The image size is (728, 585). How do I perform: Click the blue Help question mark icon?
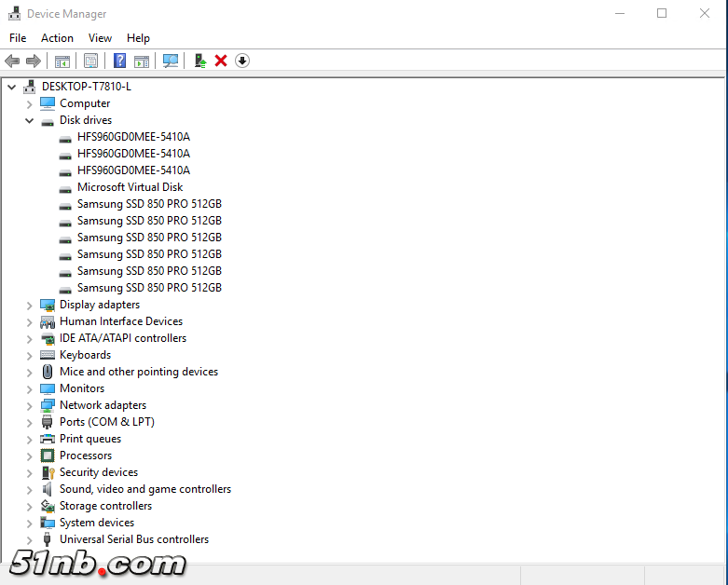119,61
